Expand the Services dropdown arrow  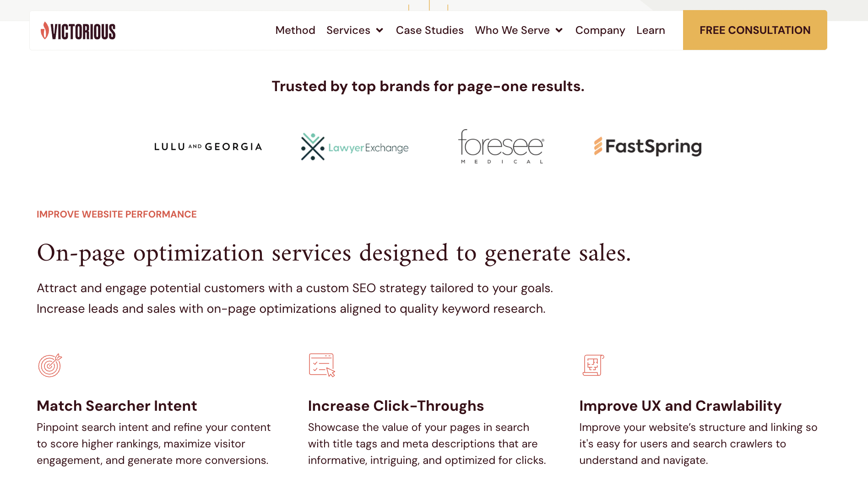coord(380,31)
